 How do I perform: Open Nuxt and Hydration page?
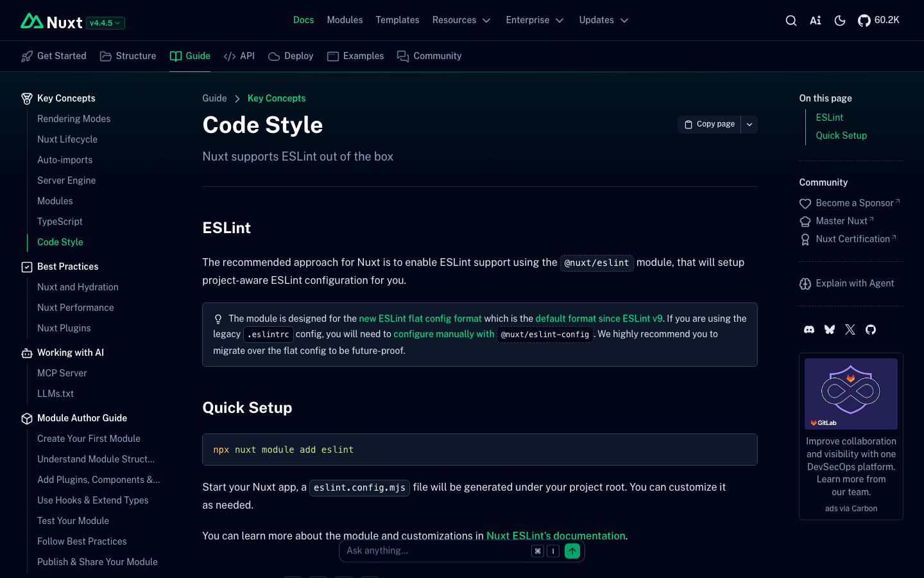[x=78, y=287]
